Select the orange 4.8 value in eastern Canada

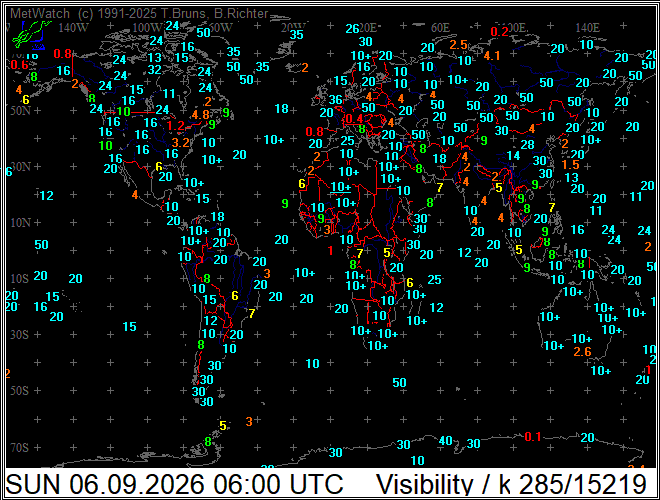point(200,115)
